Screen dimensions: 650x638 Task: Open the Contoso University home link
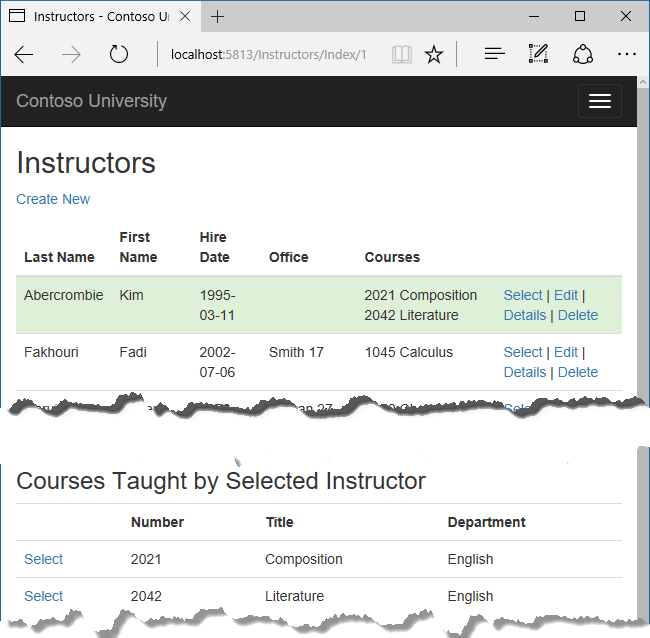(x=91, y=101)
